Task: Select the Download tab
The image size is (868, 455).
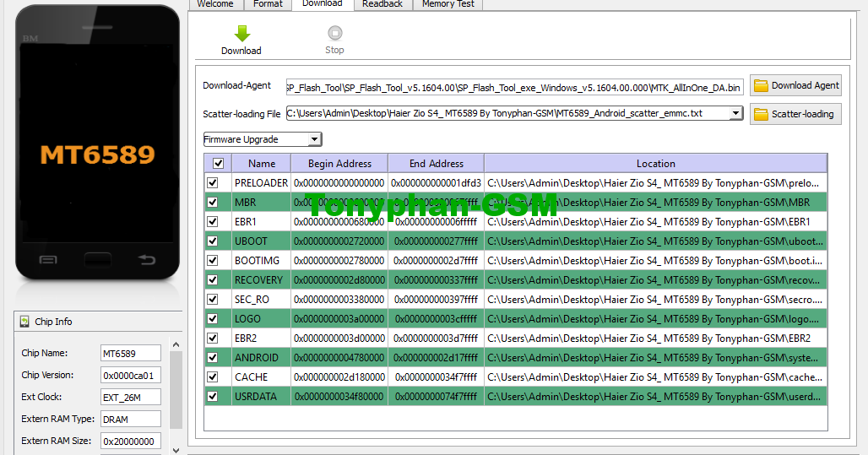Action: coord(323,4)
